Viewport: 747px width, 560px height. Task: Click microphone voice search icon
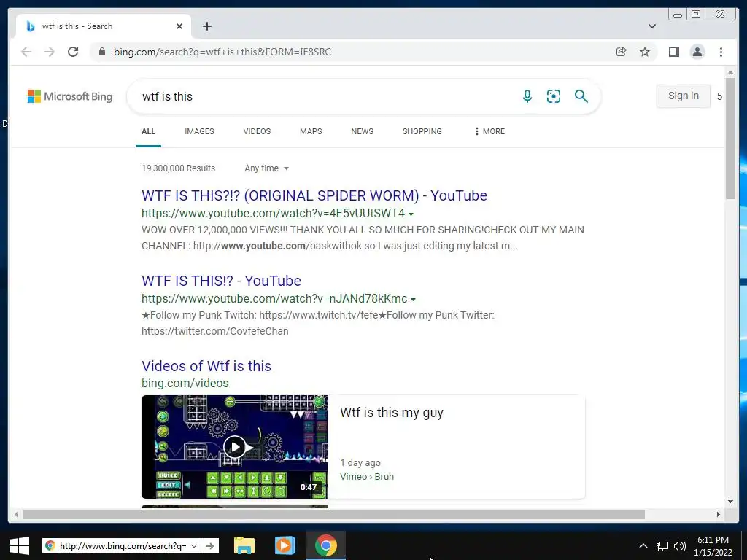[x=527, y=96]
